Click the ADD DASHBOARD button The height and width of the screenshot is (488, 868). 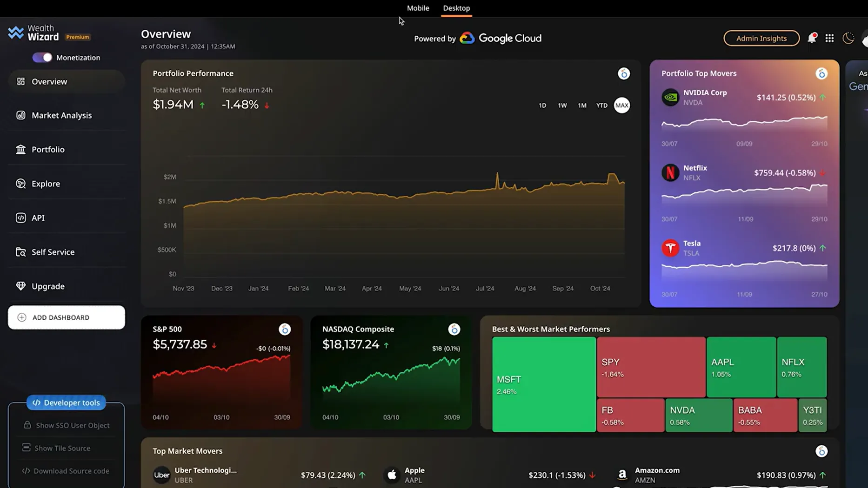point(67,317)
